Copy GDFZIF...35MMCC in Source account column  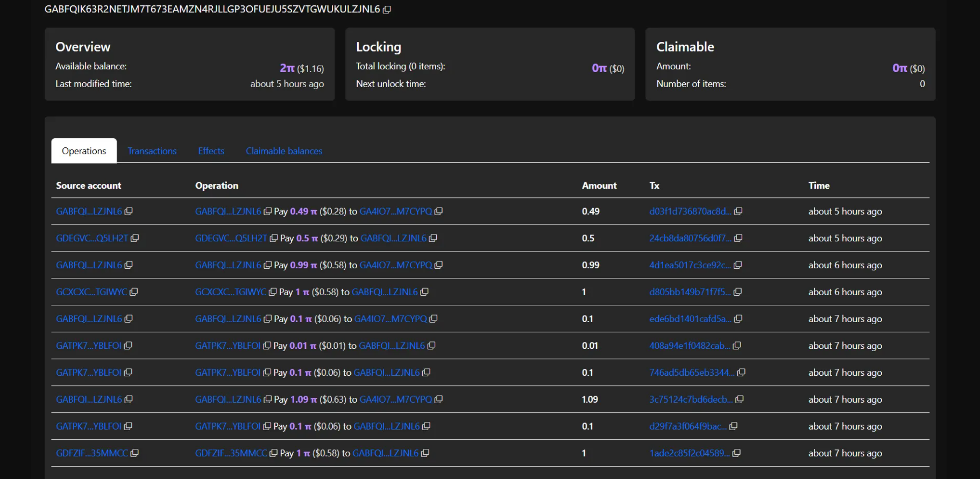coord(134,453)
